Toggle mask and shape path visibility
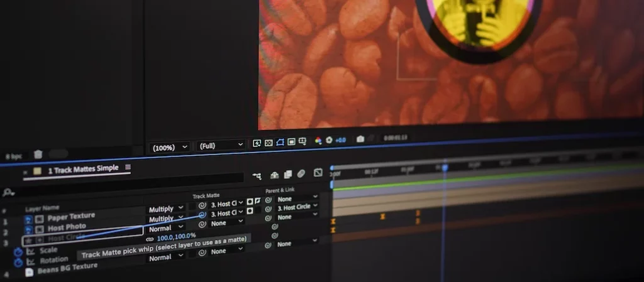Image resolution: width=644 pixels, height=282 pixels. (280, 142)
